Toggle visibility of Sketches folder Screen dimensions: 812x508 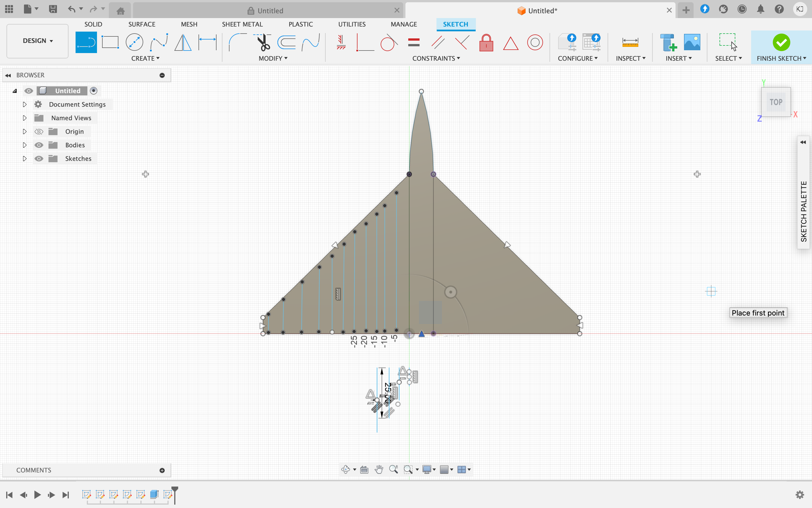click(39, 159)
